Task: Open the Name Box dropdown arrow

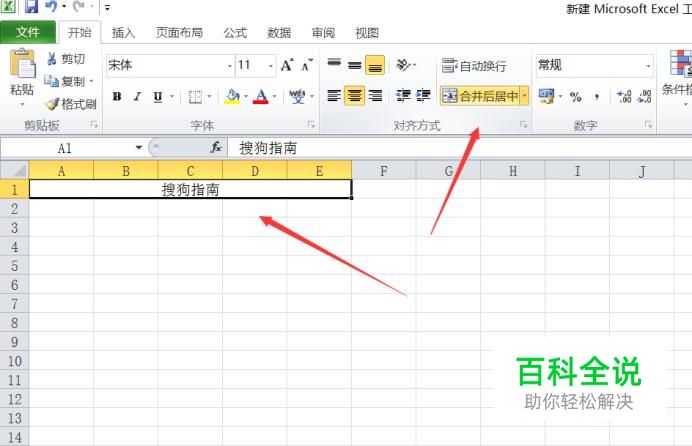Action: [139, 147]
